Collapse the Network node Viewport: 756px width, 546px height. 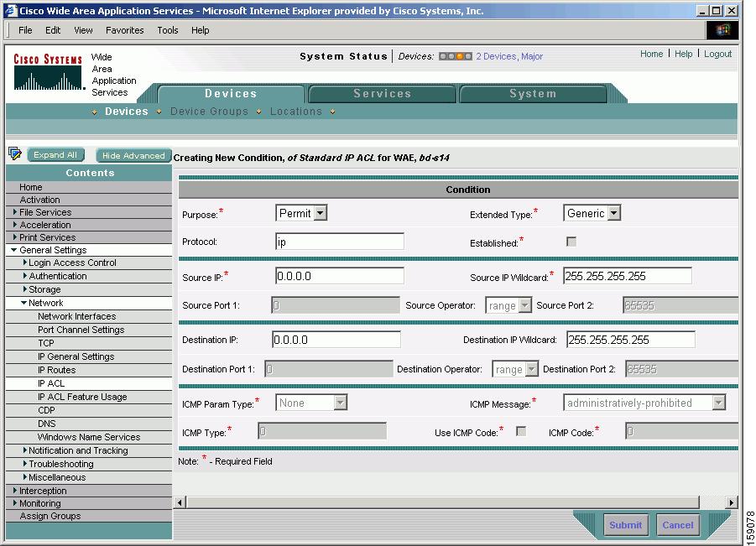(x=24, y=303)
